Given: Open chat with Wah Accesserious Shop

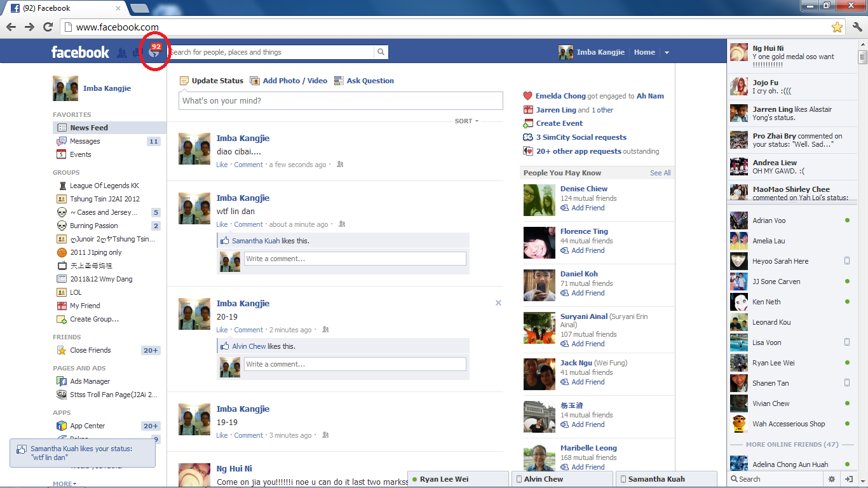Looking at the screenshot, I should 791,424.
